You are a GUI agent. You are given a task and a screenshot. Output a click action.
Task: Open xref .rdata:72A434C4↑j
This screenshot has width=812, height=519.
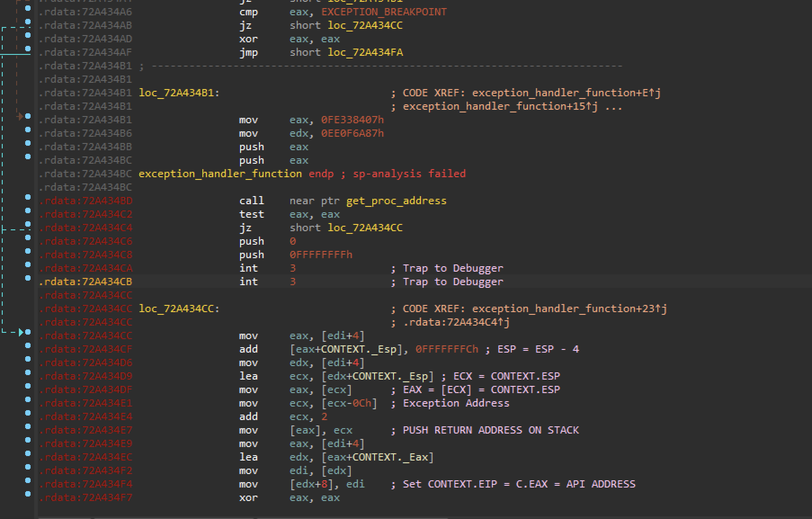[x=456, y=322]
